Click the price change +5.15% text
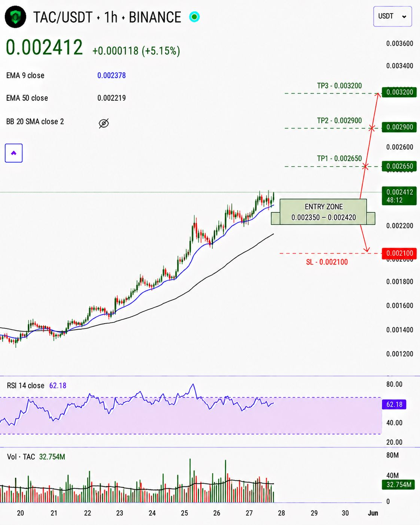This screenshot has width=420, height=525. click(161, 51)
